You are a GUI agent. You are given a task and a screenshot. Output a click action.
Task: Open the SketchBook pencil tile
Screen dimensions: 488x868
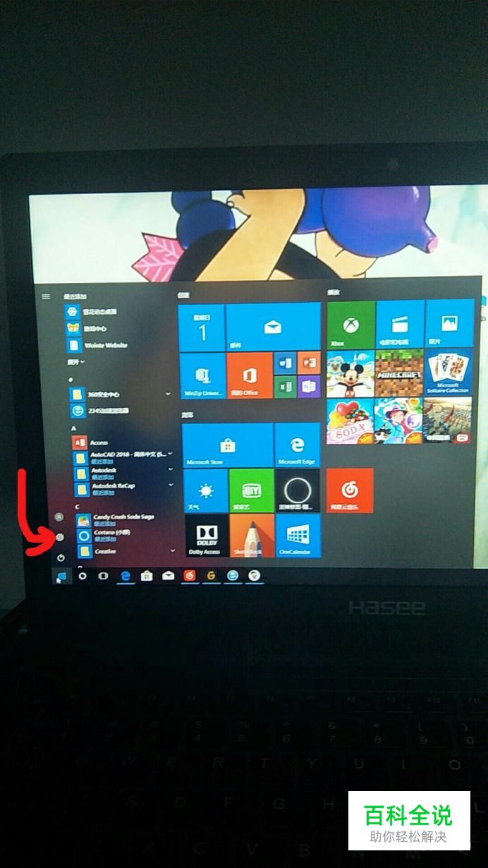pos(252,536)
